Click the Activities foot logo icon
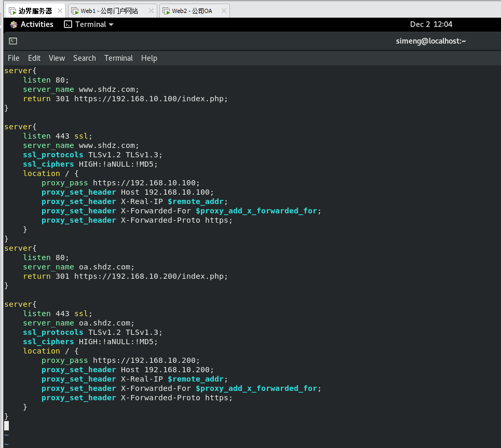 (x=13, y=24)
